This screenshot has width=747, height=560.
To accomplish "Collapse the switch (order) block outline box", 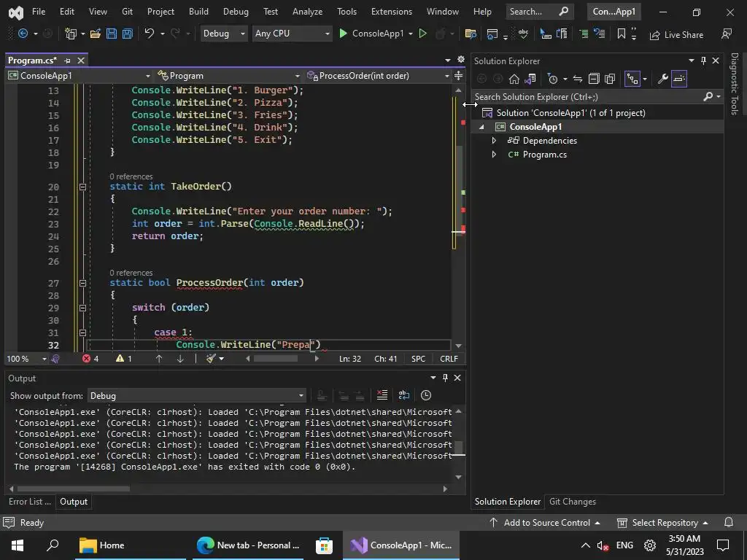I will (x=82, y=308).
